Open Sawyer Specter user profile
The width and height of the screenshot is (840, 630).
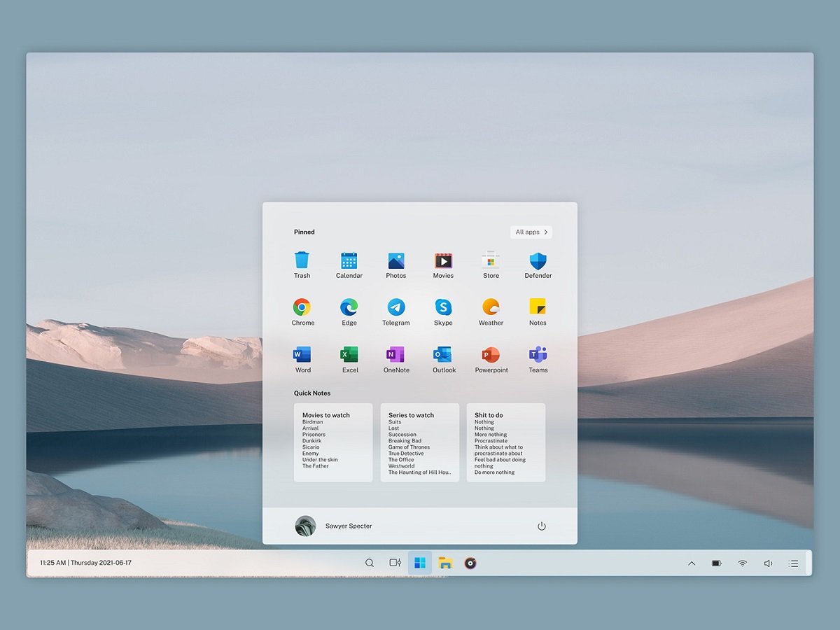pos(334,526)
